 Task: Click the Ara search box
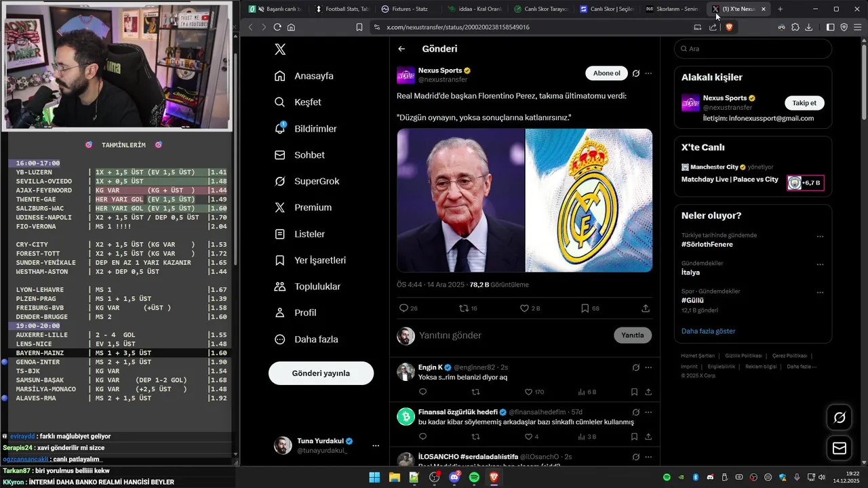(753, 49)
